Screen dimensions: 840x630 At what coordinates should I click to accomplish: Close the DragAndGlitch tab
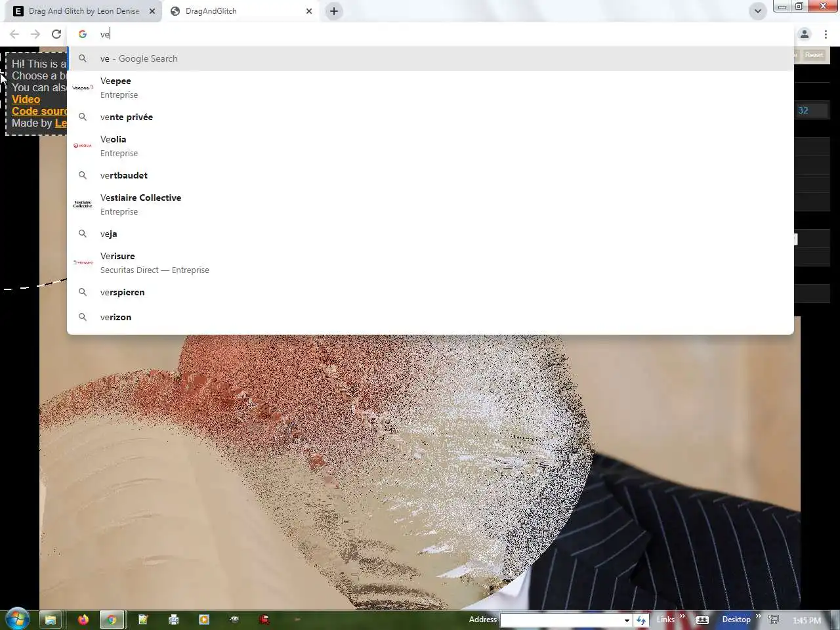309,11
